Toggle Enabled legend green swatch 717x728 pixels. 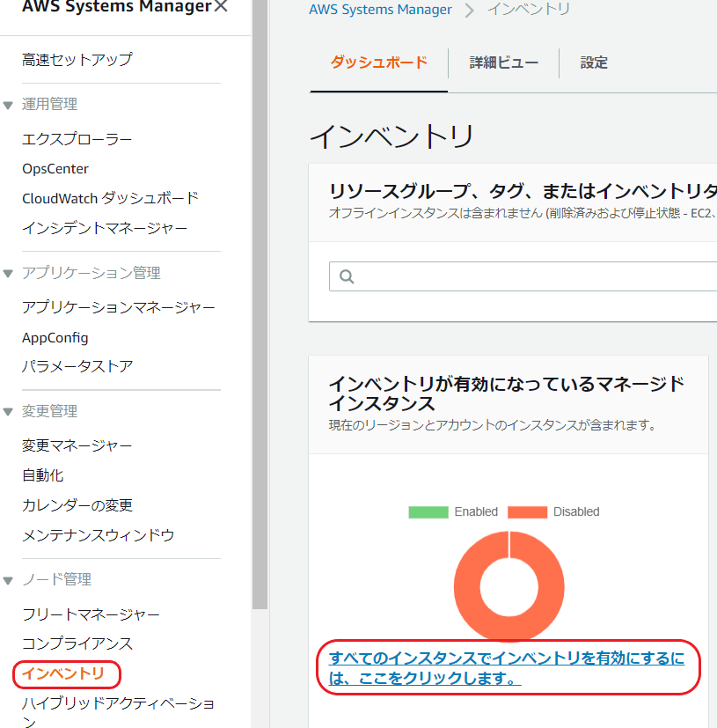pos(428,512)
